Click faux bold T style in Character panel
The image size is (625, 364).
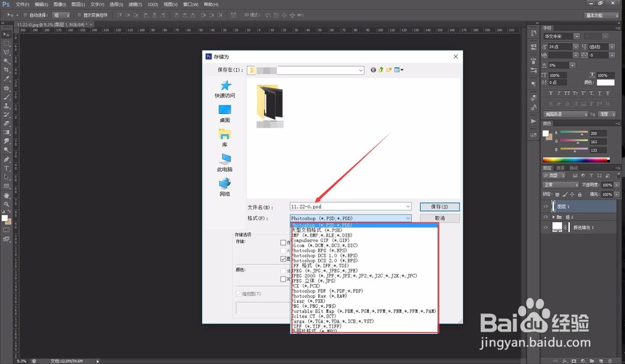(551, 93)
